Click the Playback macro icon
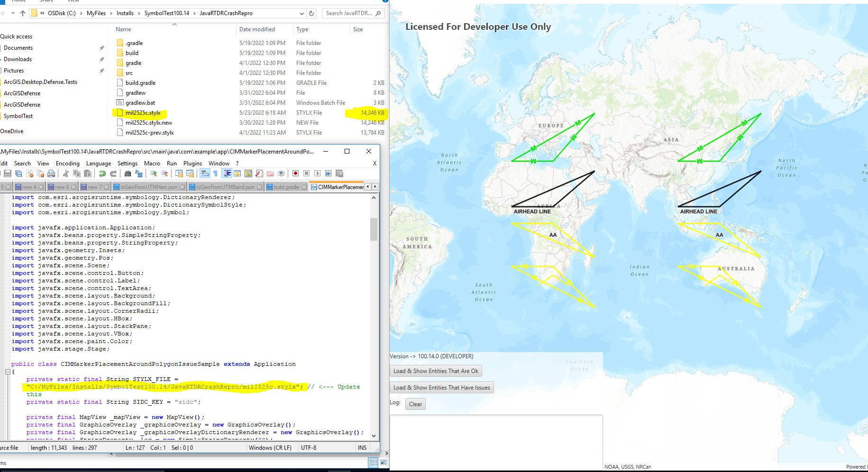The image size is (868, 472). tap(317, 173)
